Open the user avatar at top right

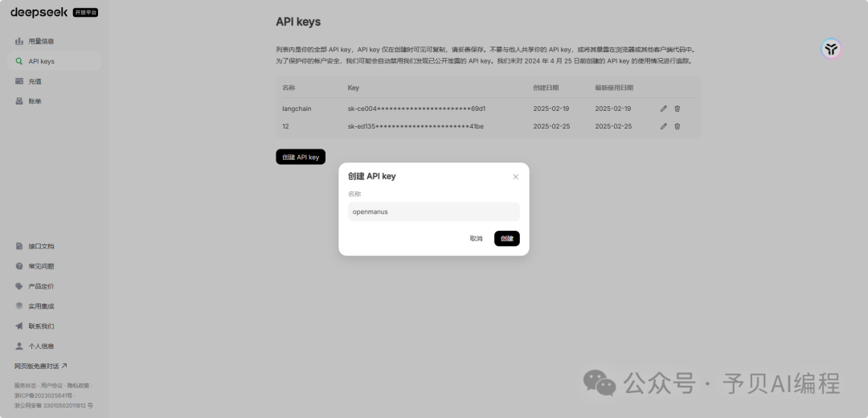point(831,49)
